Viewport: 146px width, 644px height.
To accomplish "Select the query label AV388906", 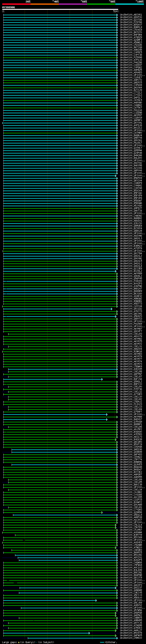I will tap(8, 8).
